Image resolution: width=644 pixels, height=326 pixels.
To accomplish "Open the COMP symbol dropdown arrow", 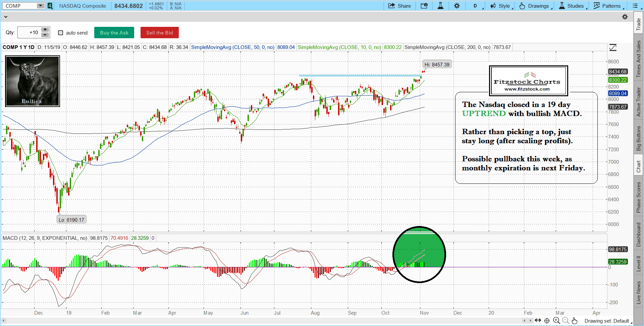I will click(x=40, y=6).
